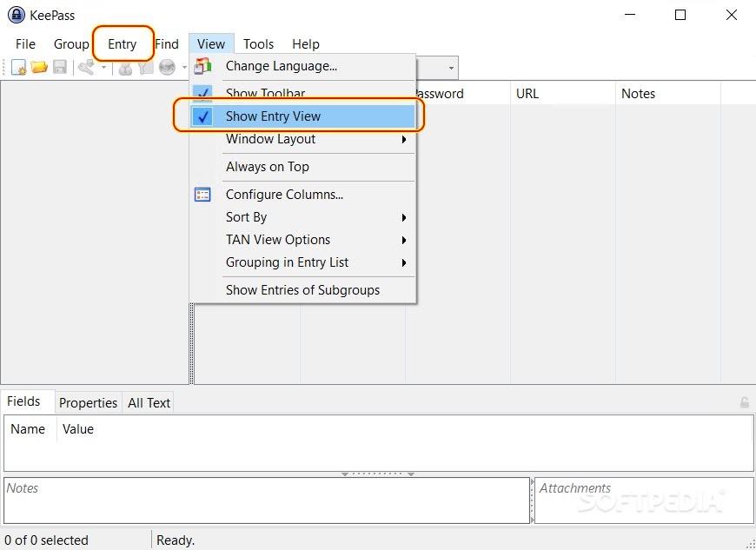756x550 pixels.
Task: Enable Show Entries of Subgroups
Action: [x=302, y=290]
